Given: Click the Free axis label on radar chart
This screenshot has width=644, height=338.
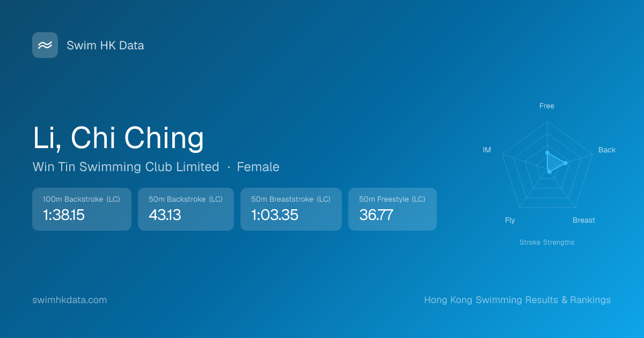Looking at the screenshot, I should (x=546, y=106).
